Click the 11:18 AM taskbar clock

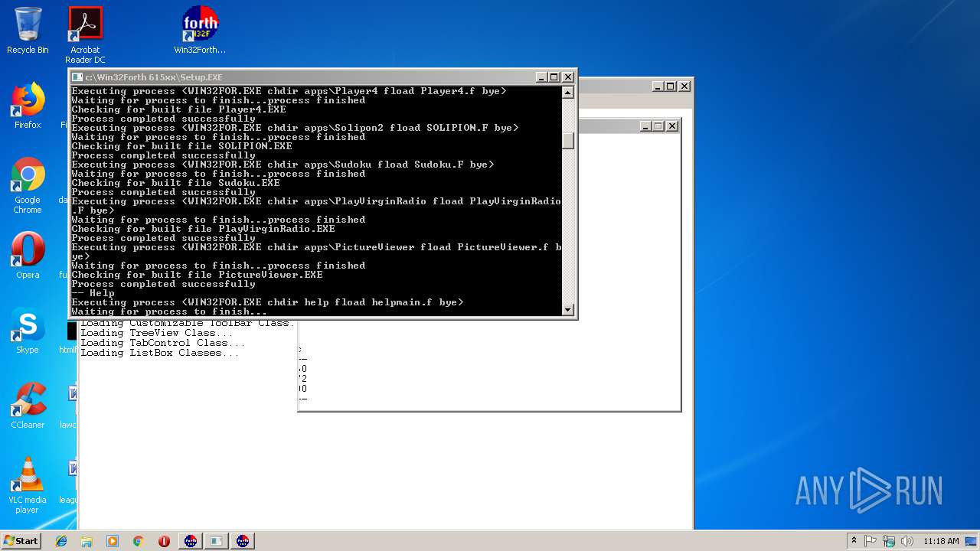941,541
